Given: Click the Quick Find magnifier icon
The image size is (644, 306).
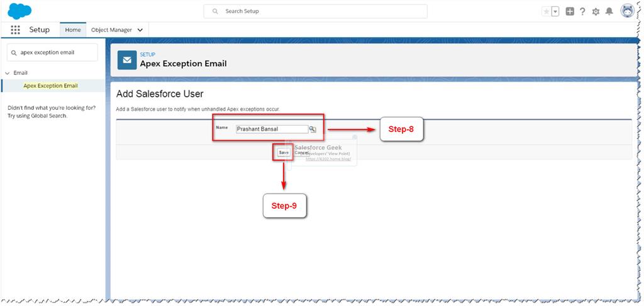Looking at the screenshot, I should tap(14, 53).
